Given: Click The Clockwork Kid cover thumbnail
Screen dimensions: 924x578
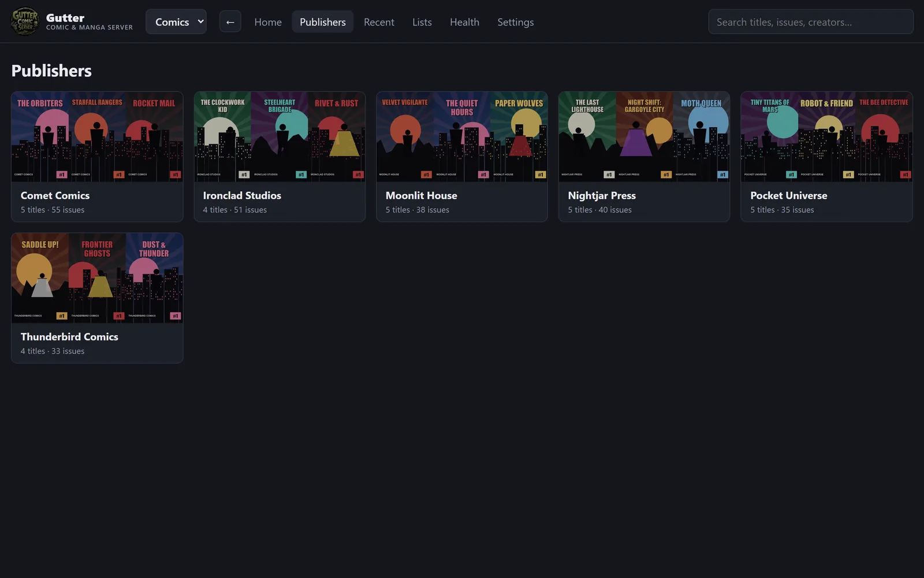Looking at the screenshot, I should 222,137.
